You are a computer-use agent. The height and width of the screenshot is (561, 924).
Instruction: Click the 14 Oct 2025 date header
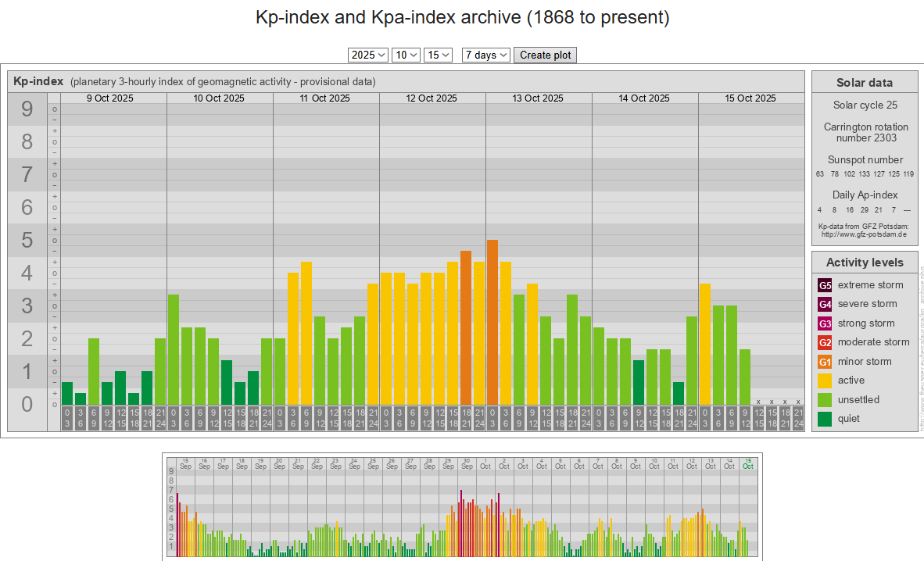click(x=644, y=98)
